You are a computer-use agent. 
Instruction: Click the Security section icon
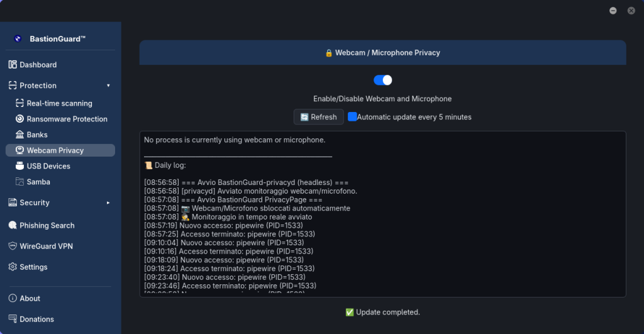click(13, 202)
